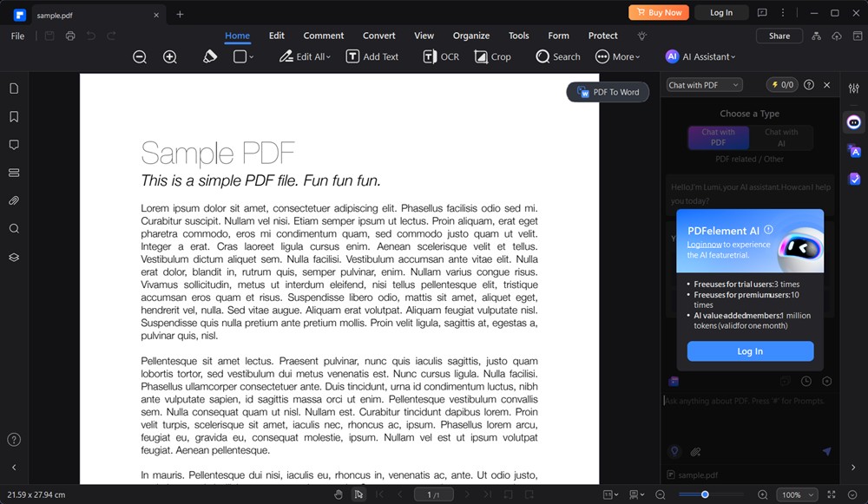Open the Attachments paperclip panel
The width and height of the screenshot is (868, 504).
coord(13,200)
